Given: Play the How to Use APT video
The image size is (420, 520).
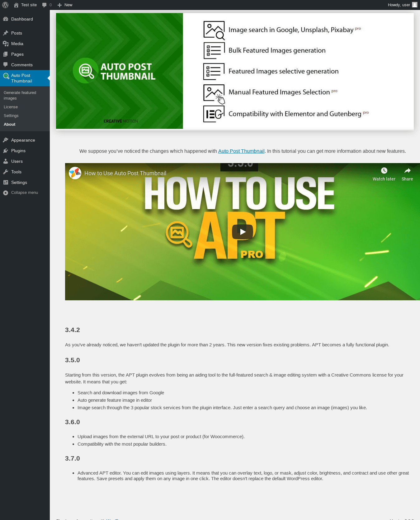Looking at the screenshot, I should [243, 232].
